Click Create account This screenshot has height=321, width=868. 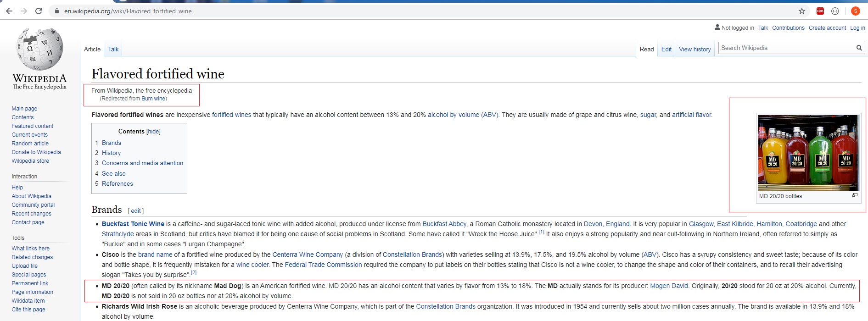point(827,28)
